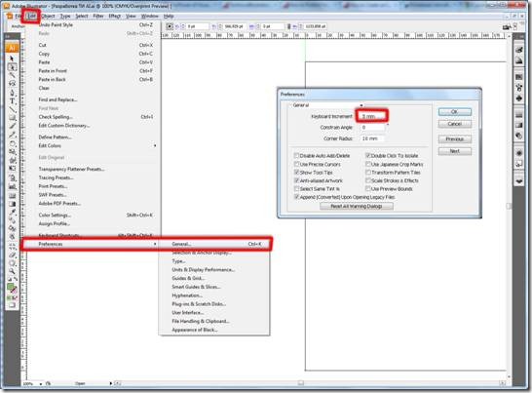Click the Keyboard Increment input field
This screenshot has width=532, height=393.
(372, 116)
